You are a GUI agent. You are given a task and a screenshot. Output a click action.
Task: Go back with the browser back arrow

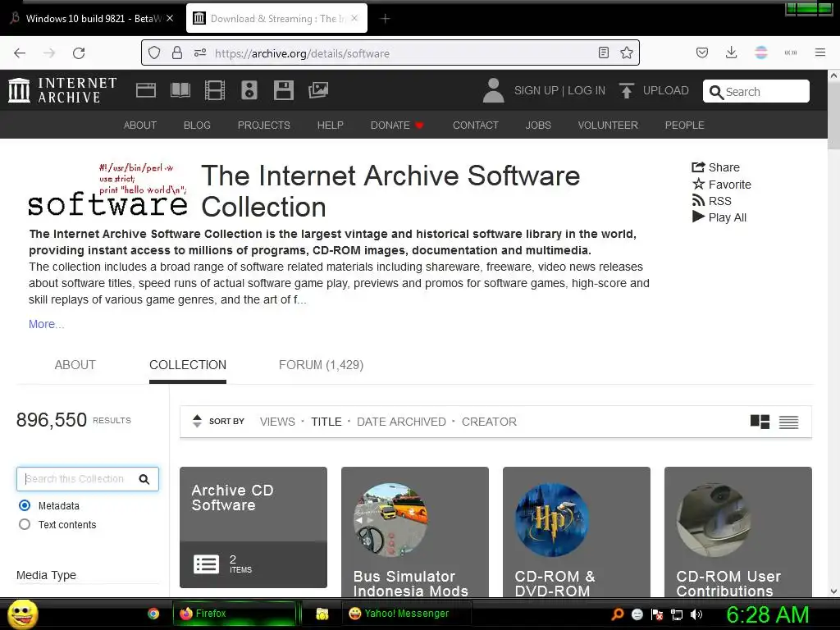pyautogui.click(x=20, y=53)
